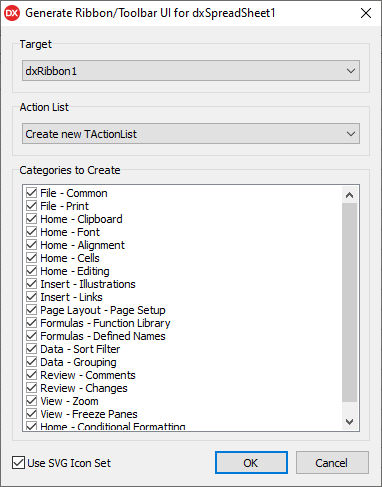Uncheck Formulas - Function Library category
Image resolution: width=382 pixels, height=487 pixels.
(31, 323)
